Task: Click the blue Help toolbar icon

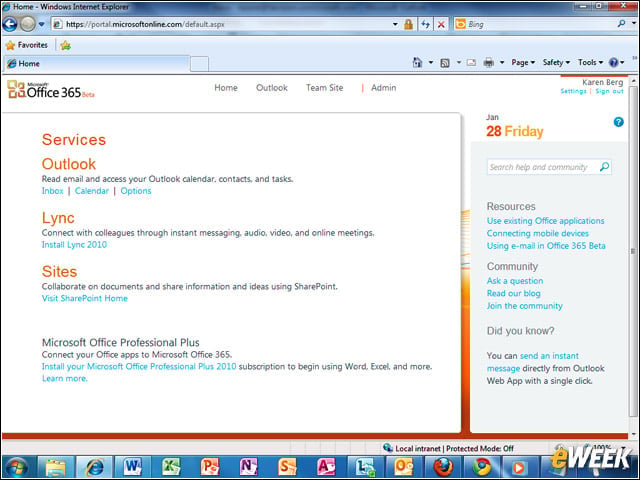Action: 613,62
